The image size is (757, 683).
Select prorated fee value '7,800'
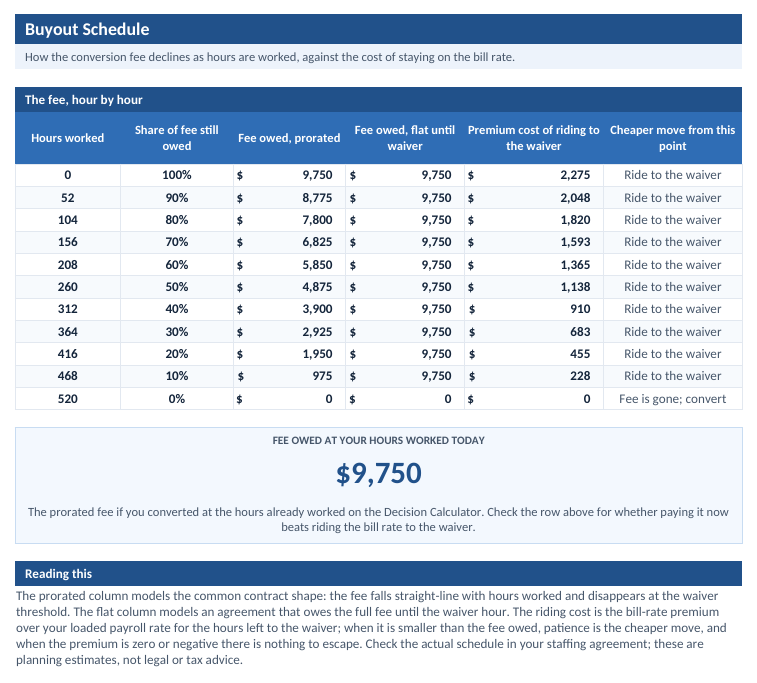pyautogui.click(x=289, y=220)
